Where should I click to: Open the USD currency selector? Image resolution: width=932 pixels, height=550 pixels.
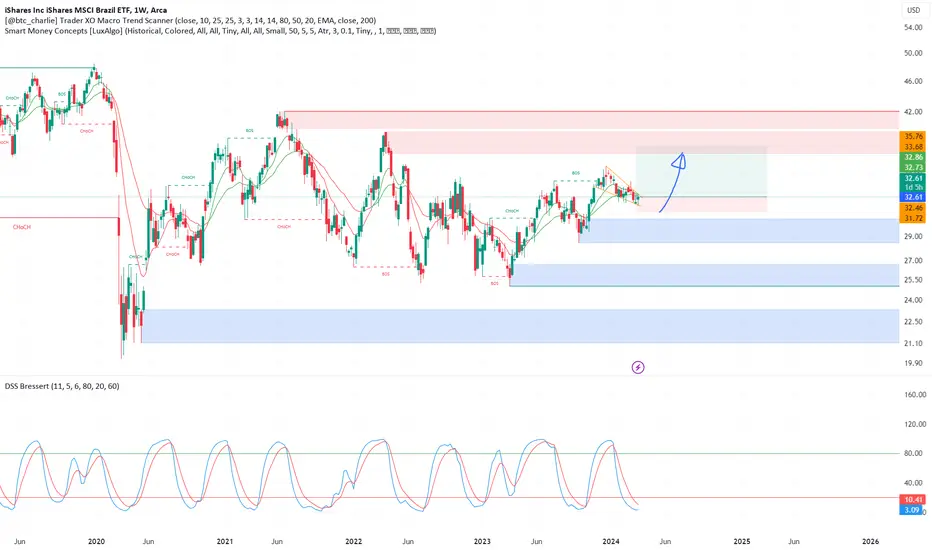point(913,10)
